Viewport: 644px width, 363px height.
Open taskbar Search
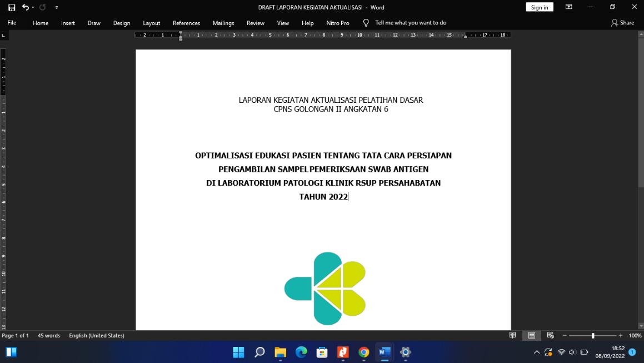coord(259,352)
